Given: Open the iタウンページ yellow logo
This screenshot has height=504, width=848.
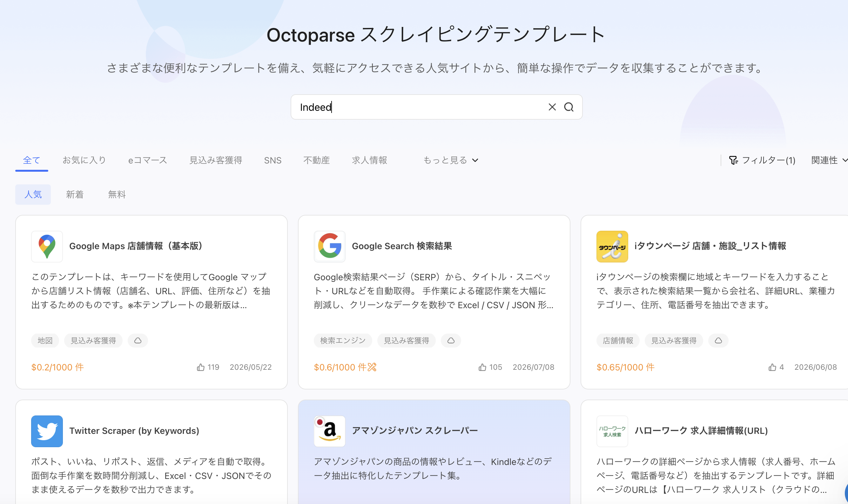Looking at the screenshot, I should [x=612, y=246].
